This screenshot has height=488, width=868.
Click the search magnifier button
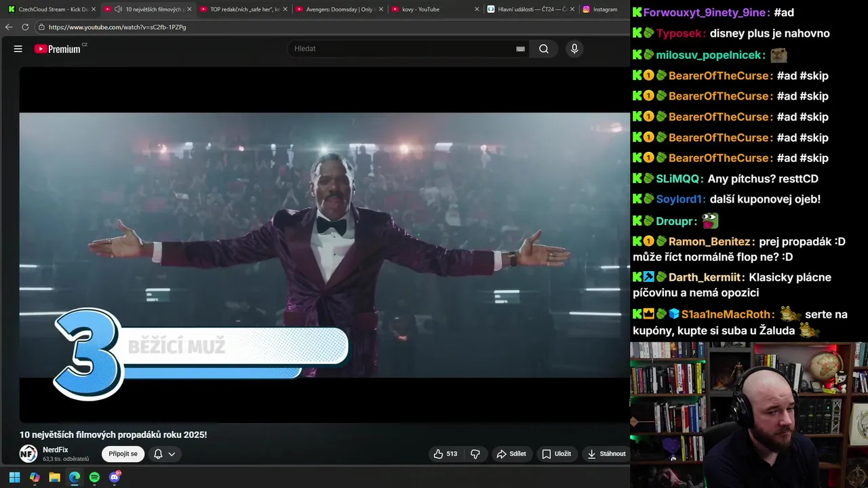[544, 49]
